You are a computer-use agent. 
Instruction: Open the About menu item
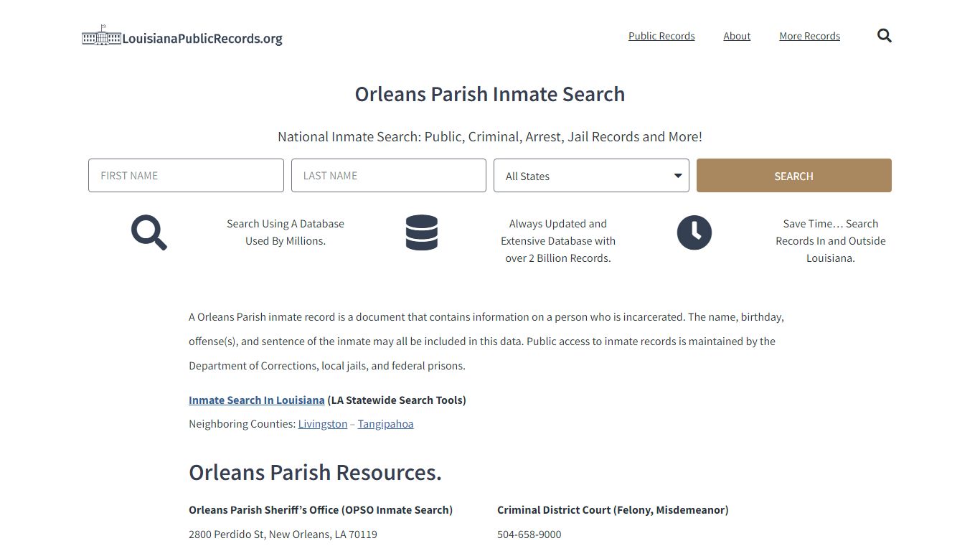pyautogui.click(x=737, y=36)
